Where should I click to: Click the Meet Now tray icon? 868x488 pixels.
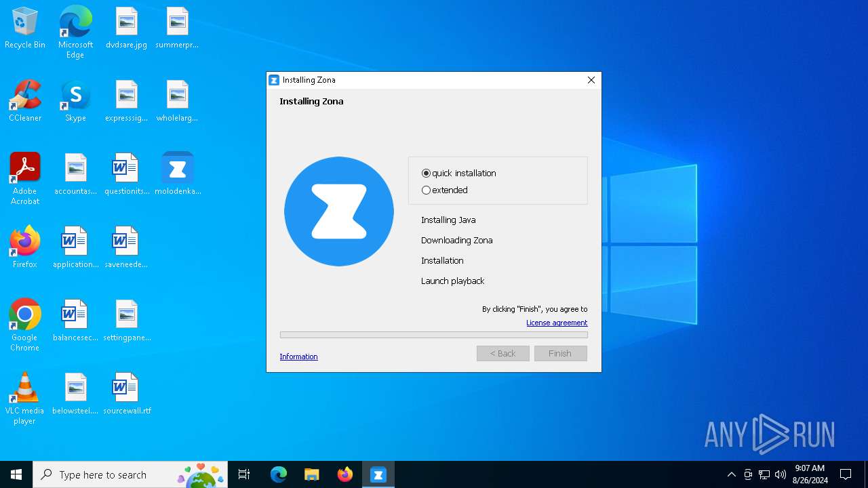coord(748,474)
